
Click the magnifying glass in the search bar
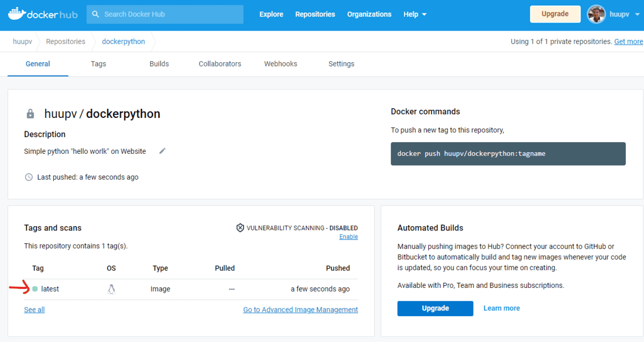[96, 14]
